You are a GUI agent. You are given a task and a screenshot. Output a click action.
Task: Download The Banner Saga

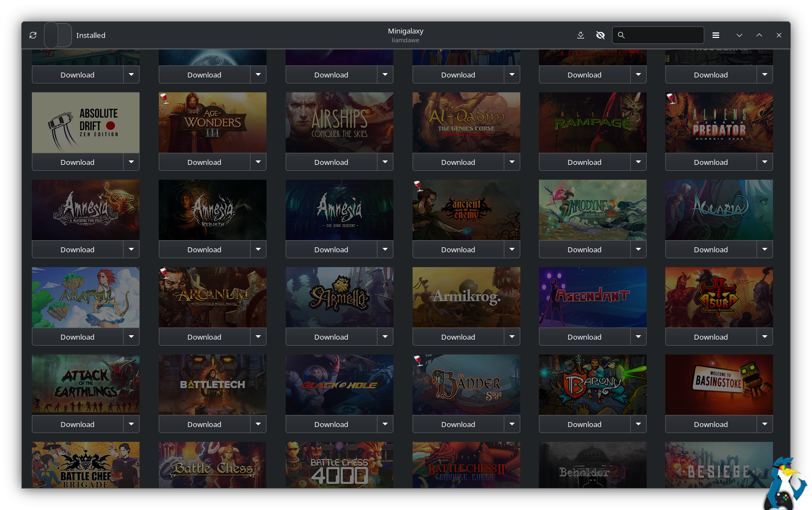tap(458, 424)
